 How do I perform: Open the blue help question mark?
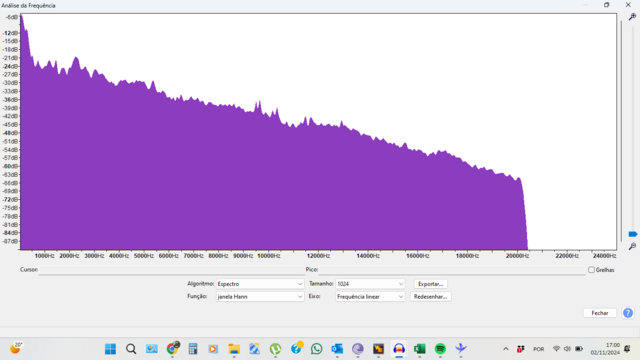pos(628,313)
